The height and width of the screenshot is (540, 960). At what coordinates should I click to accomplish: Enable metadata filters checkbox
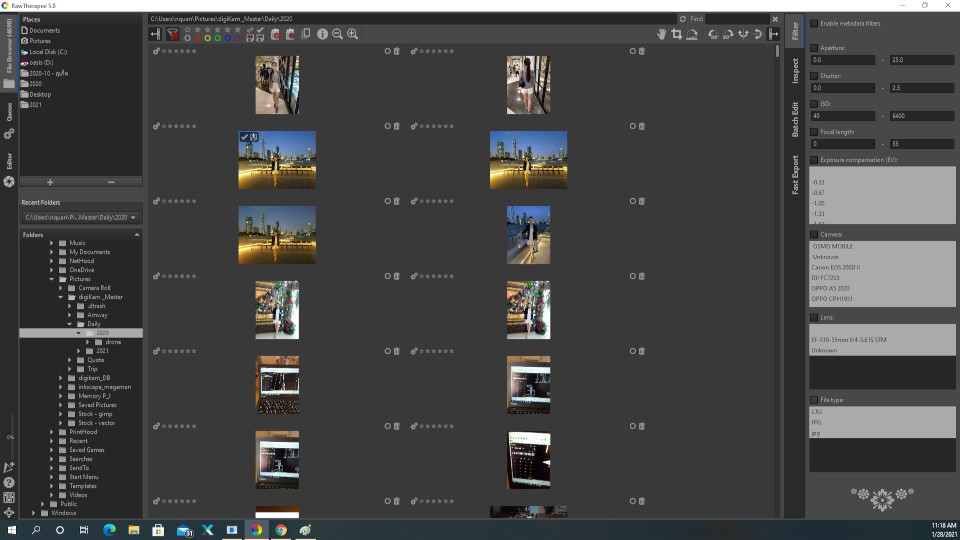814,23
